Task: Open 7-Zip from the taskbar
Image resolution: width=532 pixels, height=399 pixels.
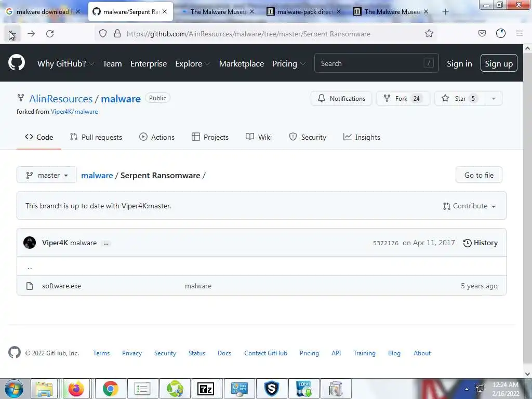Action: pos(206,389)
